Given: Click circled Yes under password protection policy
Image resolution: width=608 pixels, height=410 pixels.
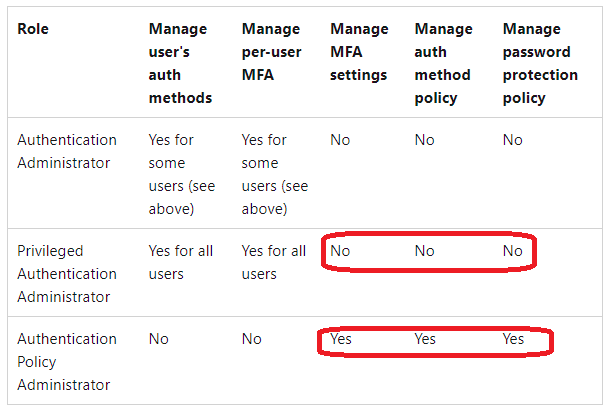Looking at the screenshot, I should coord(513,339).
